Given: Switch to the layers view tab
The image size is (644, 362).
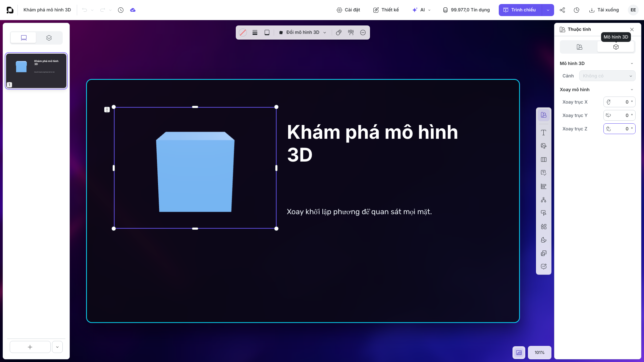Looking at the screenshot, I should coord(49,38).
